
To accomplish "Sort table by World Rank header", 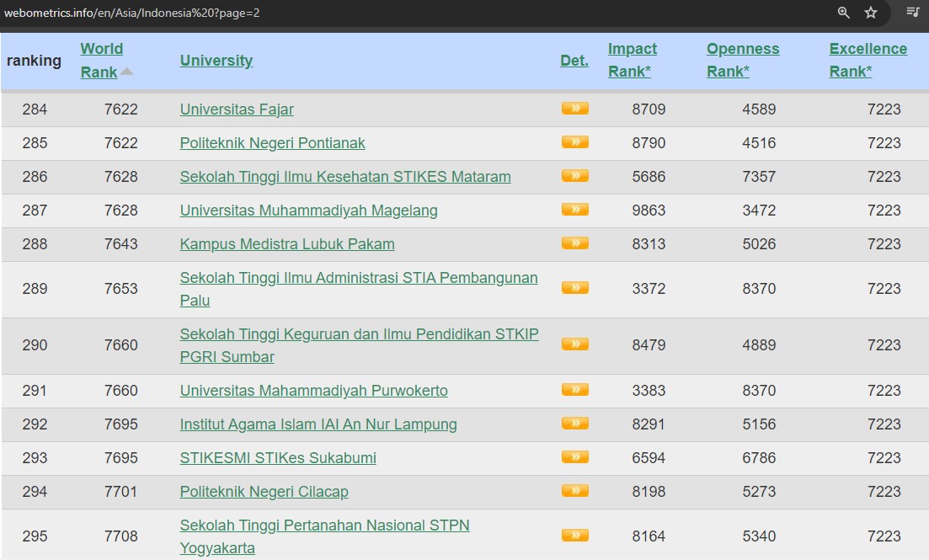I will click(x=101, y=60).
